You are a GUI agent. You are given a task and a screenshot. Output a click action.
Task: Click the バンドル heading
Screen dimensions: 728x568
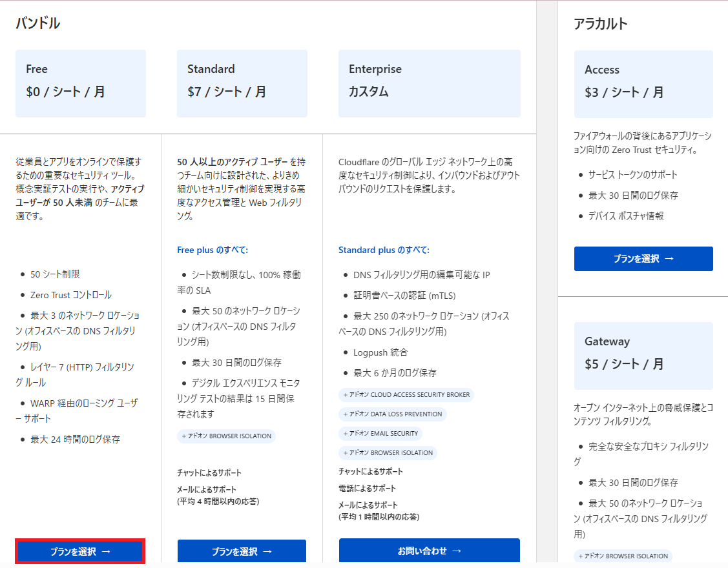point(38,23)
